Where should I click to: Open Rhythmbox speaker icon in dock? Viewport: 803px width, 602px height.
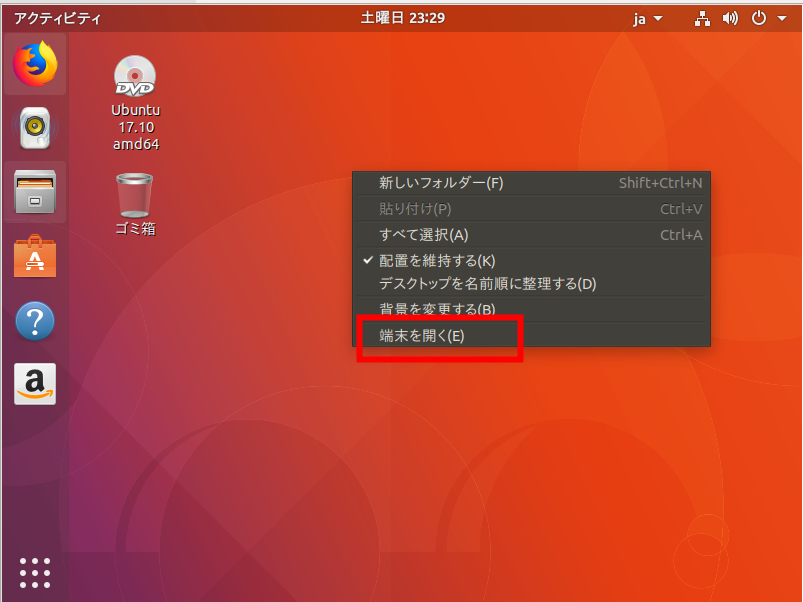tap(35, 127)
